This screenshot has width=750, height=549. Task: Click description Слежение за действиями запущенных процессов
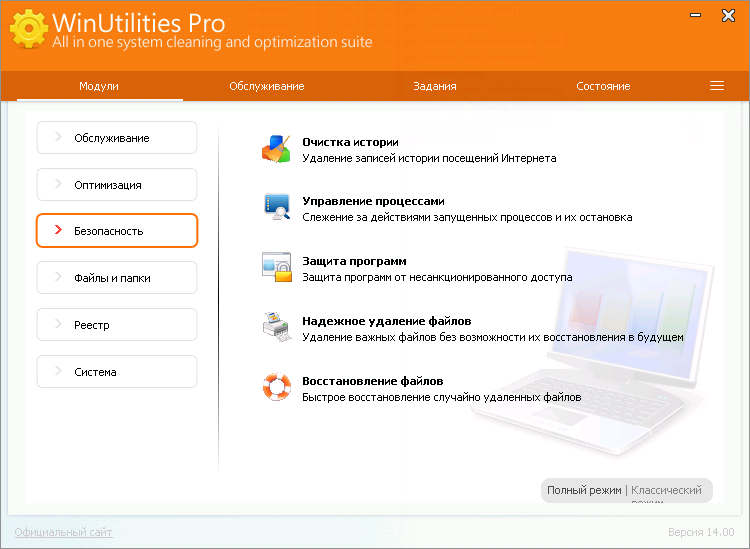(x=467, y=218)
